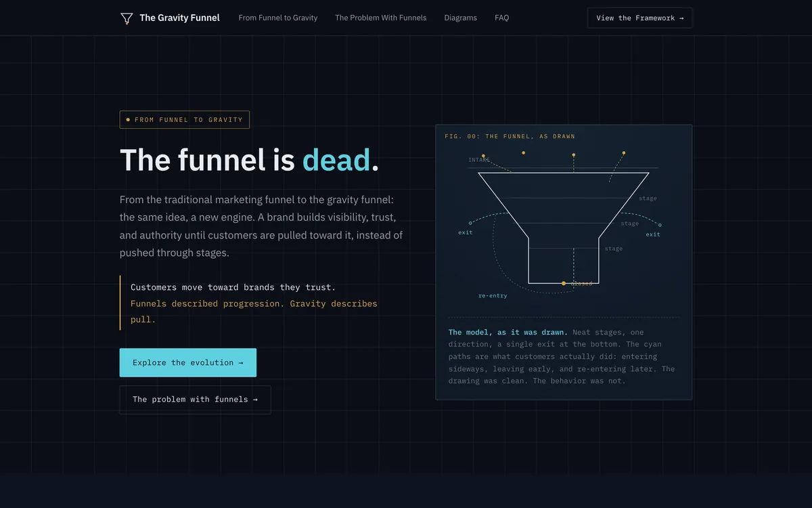Screen dimensions: 812x508
Task: Click View the Framework button
Action: click(x=640, y=18)
